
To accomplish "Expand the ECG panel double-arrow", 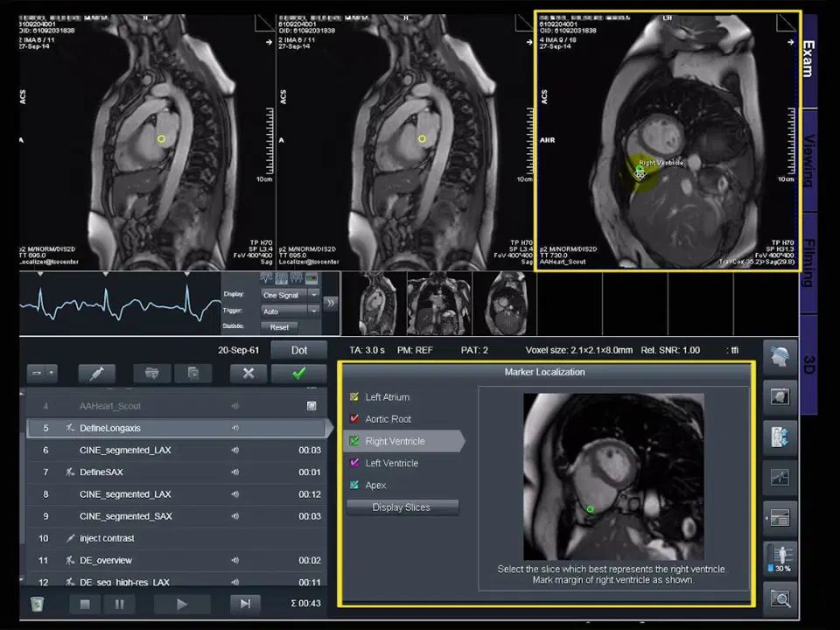I will click(x=330, y=304).
